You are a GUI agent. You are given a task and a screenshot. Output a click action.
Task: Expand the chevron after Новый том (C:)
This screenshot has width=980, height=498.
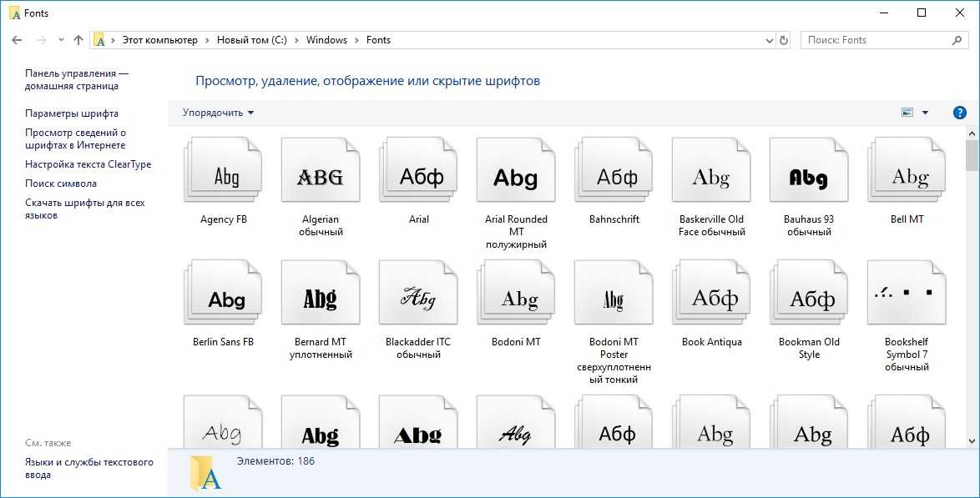coord(296,40)
